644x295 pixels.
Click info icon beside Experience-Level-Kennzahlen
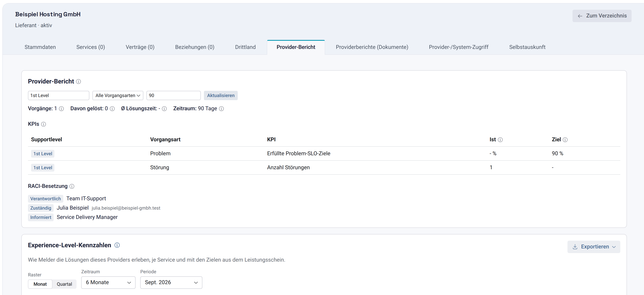(117, 245)
